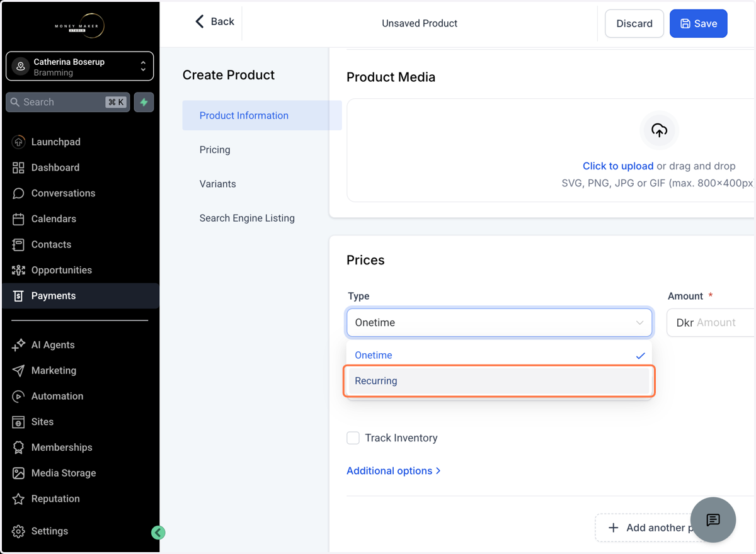The width and height of the screenshot is (756, 554).
Task: Click the green lightning bolt quick-action icon
Action: [x=144, y=102]
